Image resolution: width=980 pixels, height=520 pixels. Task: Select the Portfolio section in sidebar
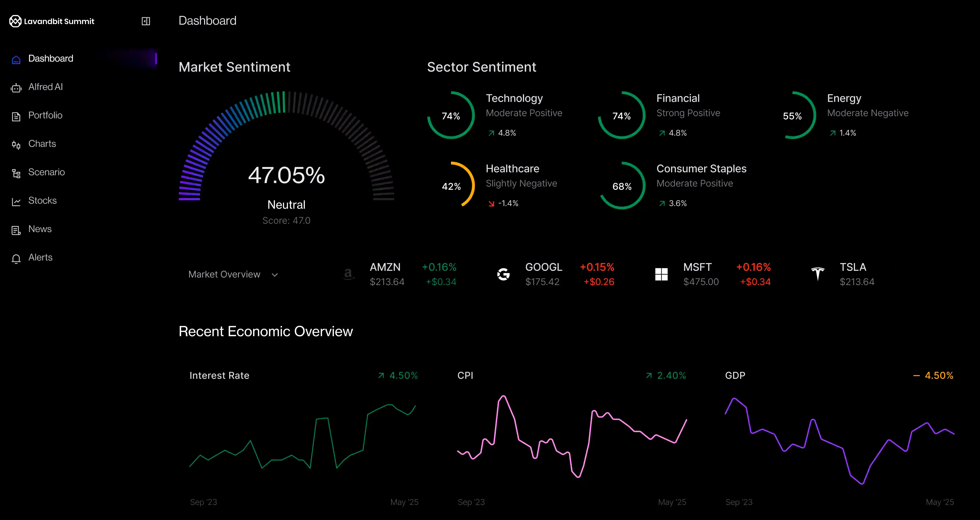[x=45, y=115]
